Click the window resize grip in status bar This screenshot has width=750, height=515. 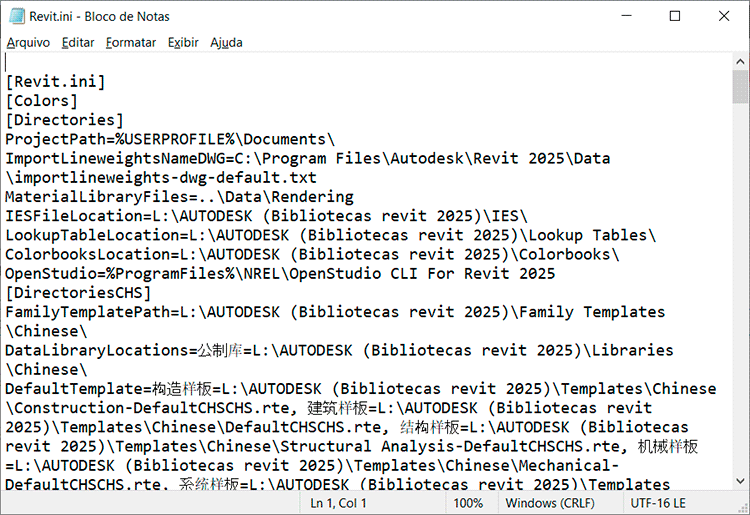coord(743,508)
